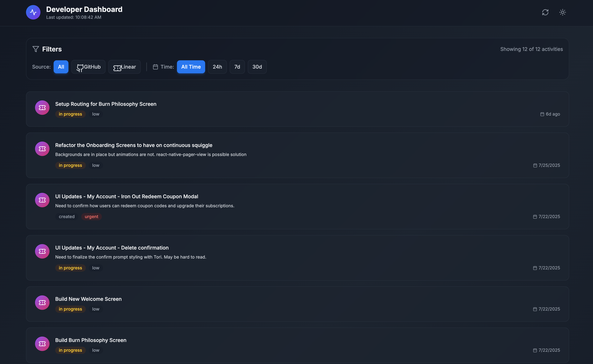The image size is (593, 364).
Task: Select the All Time filter
Action: [191, 67]
